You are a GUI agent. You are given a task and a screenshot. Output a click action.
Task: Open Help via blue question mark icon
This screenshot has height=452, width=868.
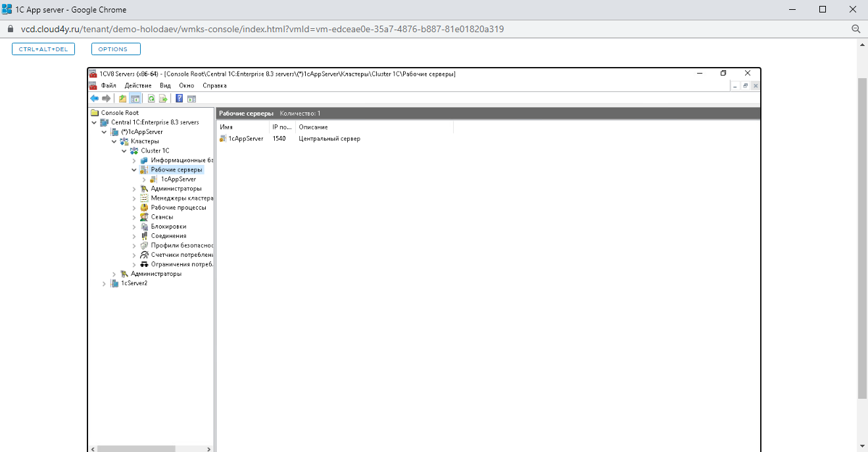coord(180,99)
